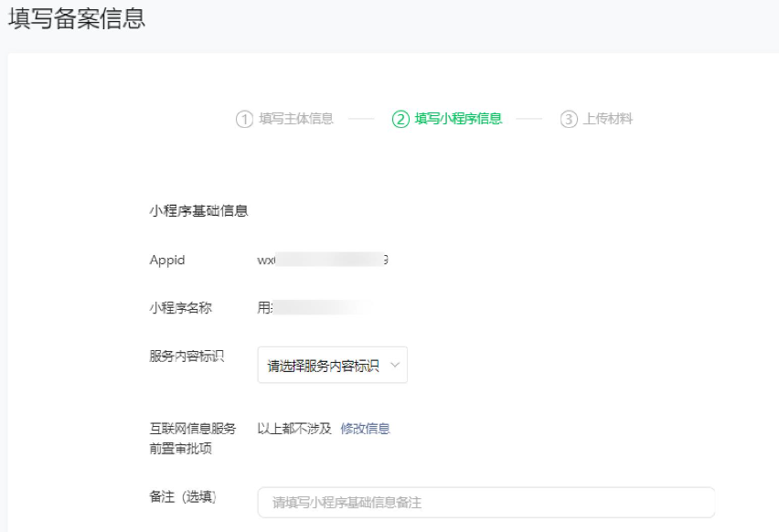Open the 服务内容标识 dropdown
Viewport: 779px width, 532px height.
(x=333, y=365)
